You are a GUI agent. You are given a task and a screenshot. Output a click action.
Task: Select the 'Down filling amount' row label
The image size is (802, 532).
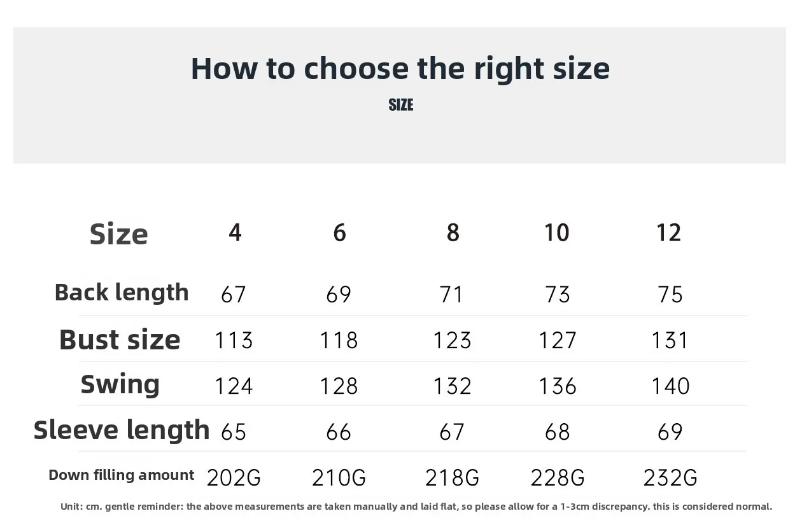[x=122, y=475]
